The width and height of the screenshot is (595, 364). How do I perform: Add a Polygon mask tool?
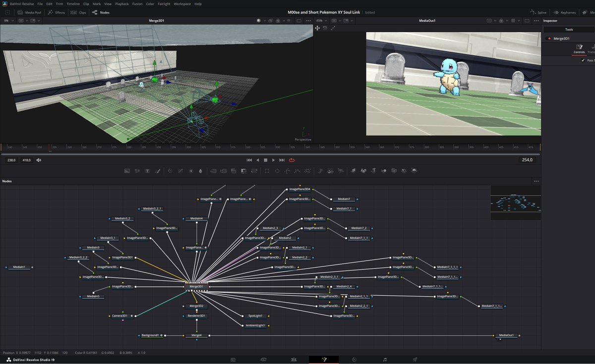coord(287,170)
